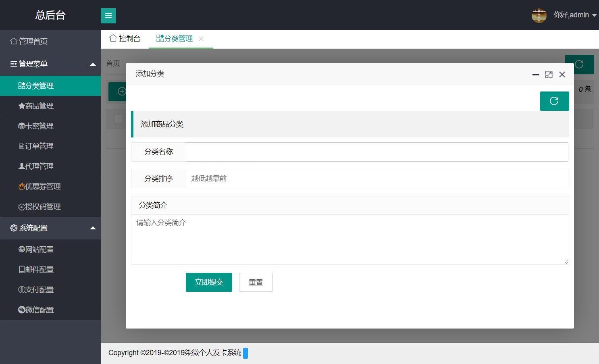This screenshot has width=599, height=364.
Task: Switch to the 控制台 tab
Action: 125,39
